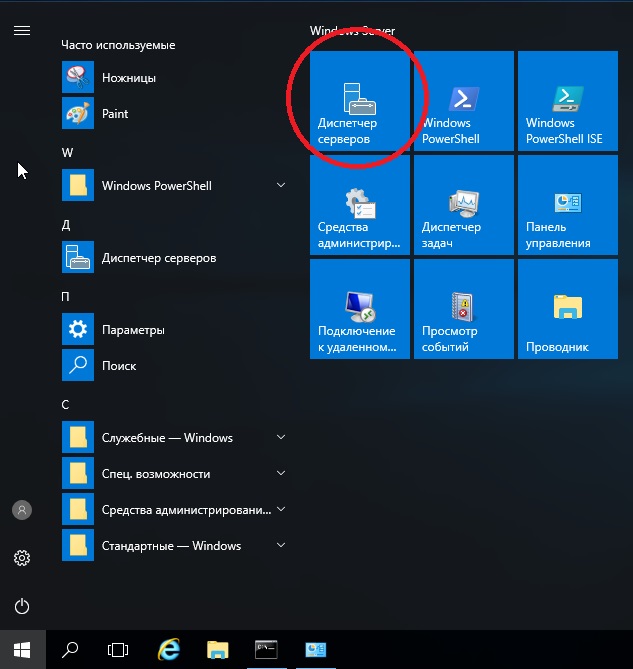Click the letter Д header in the app list
This screenshot has width=633, height=669.
click(66, 225)
